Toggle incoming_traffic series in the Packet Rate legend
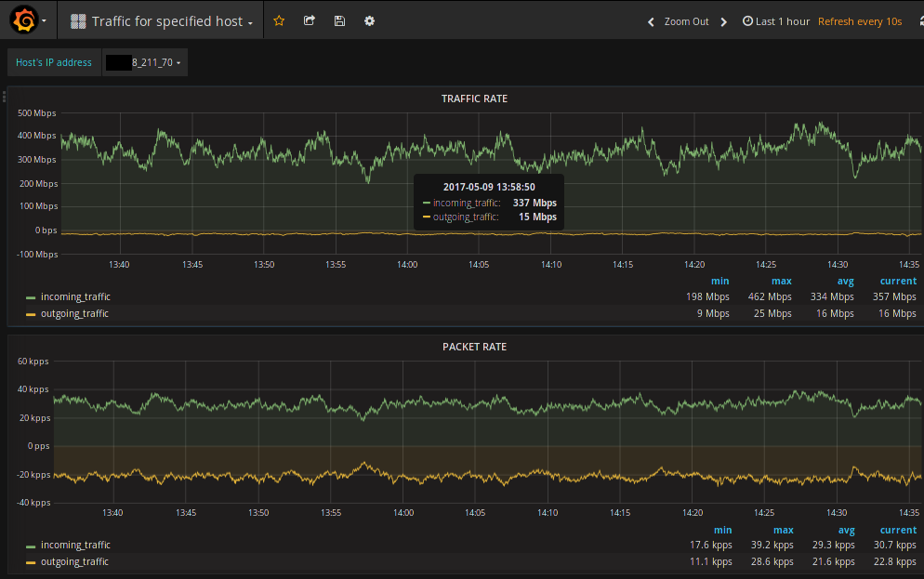 click(75, 546)
